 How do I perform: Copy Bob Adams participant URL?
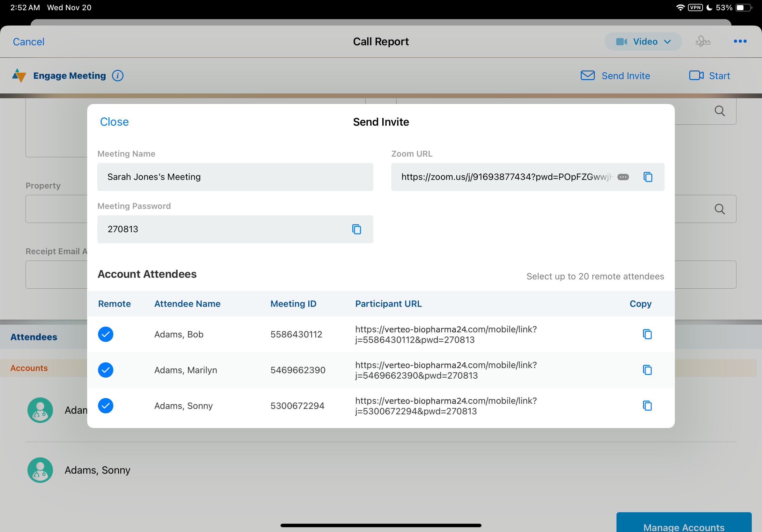(647, 334)
